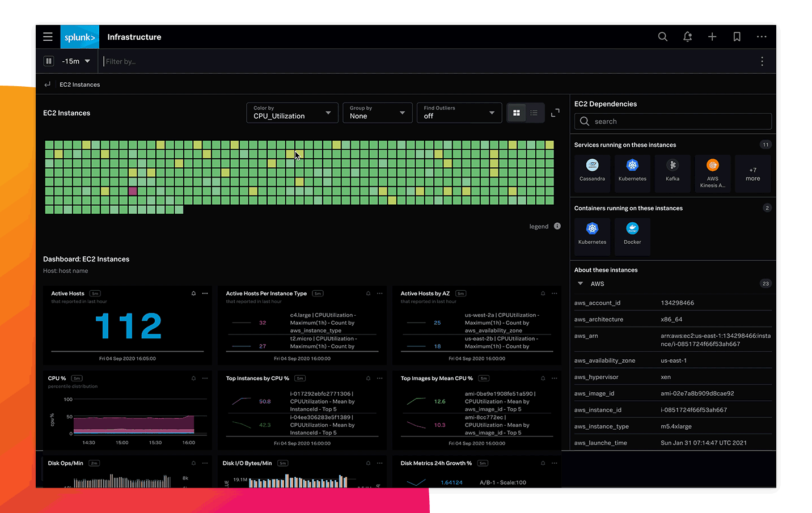Image resolution: width=812 pixels, height=513 pixels.
Task: Pause the live dashboard refresh
Action: pyautogui.click(x=49, y=61)
